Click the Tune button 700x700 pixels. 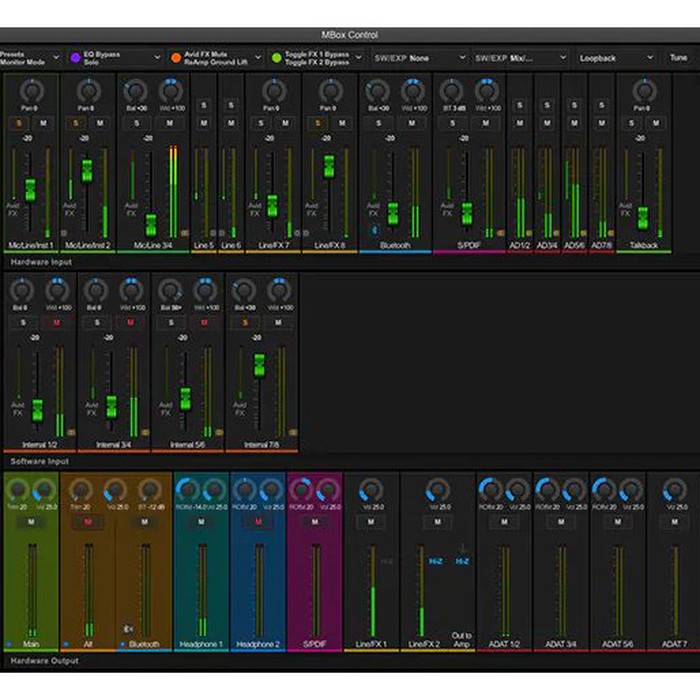[678, 58]
